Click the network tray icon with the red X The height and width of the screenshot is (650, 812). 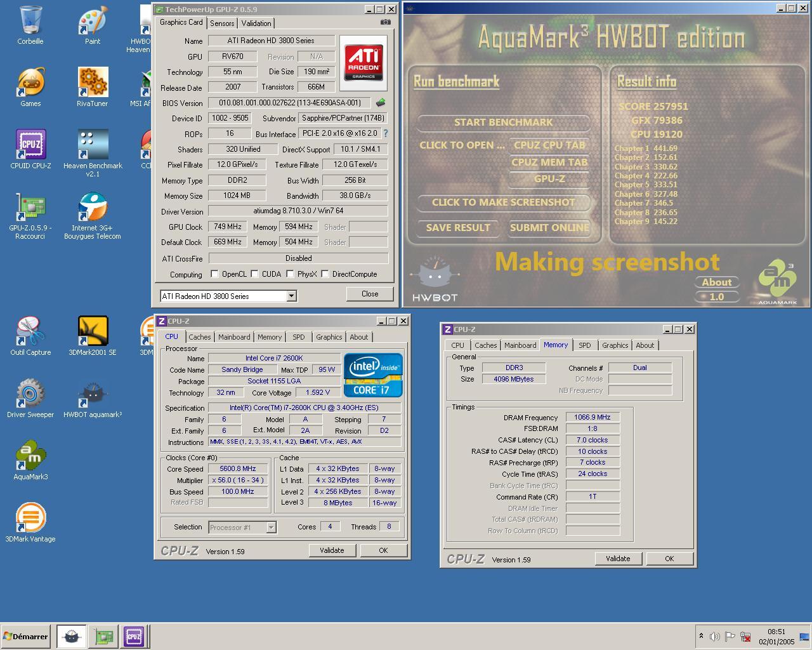pyautogui.click(x=745, y=636)
